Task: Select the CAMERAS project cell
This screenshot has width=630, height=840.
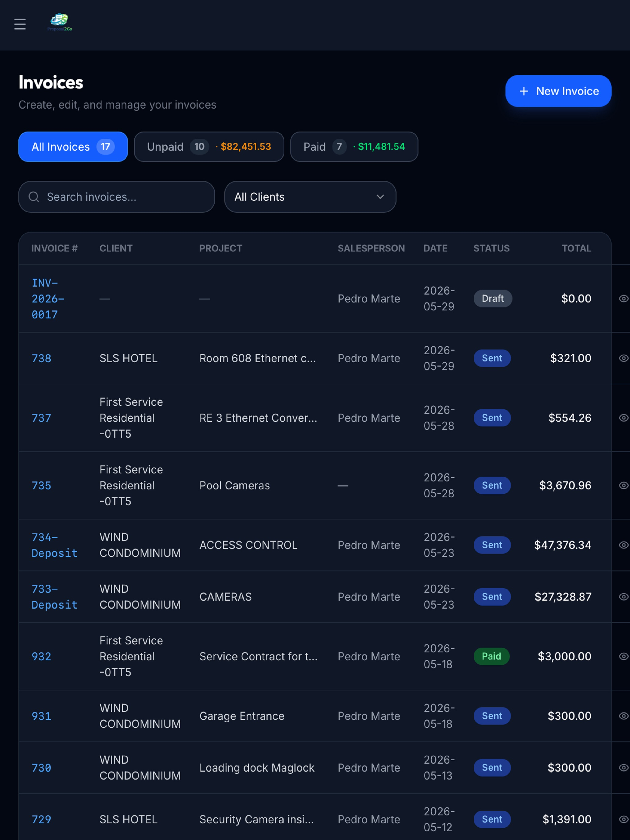Action: [225, 597]
